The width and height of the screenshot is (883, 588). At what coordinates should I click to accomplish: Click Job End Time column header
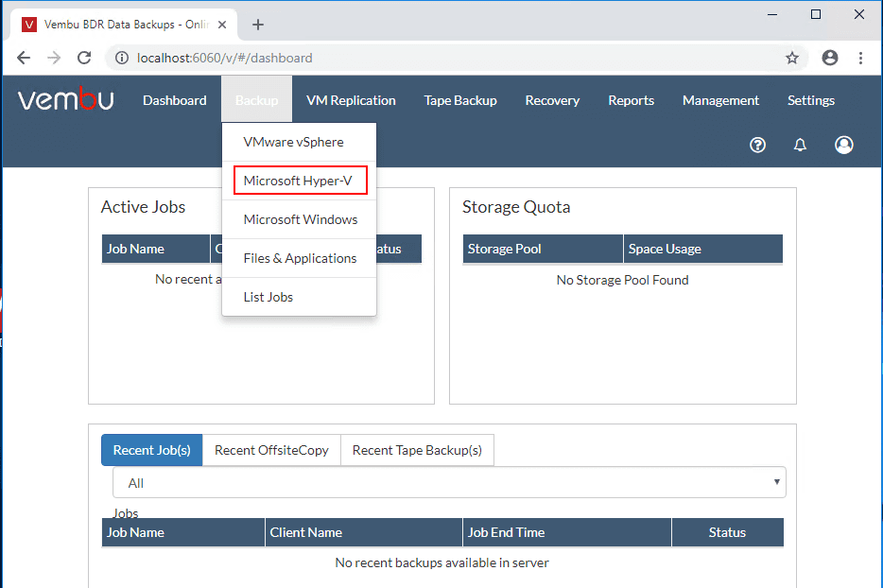coord(567,532)
